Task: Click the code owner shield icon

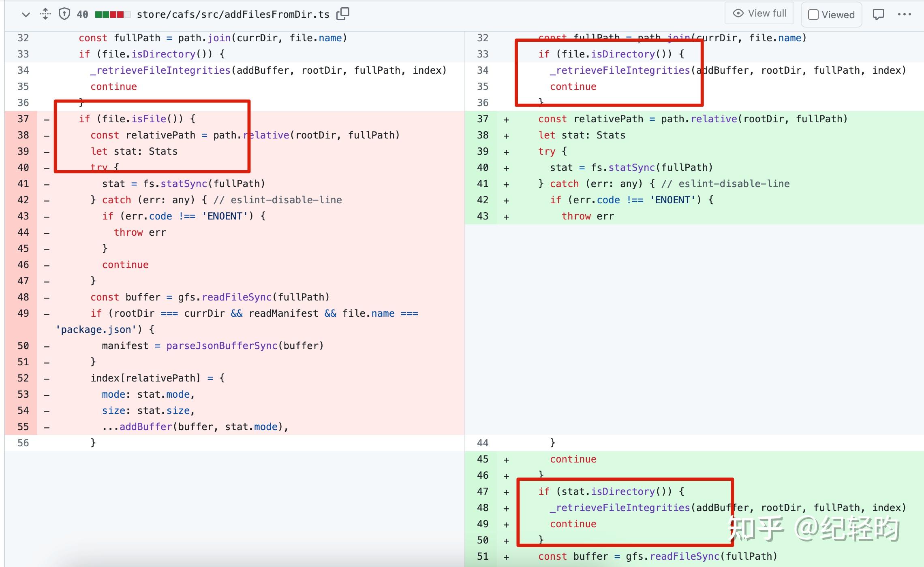Action: (x=64, y=14)
